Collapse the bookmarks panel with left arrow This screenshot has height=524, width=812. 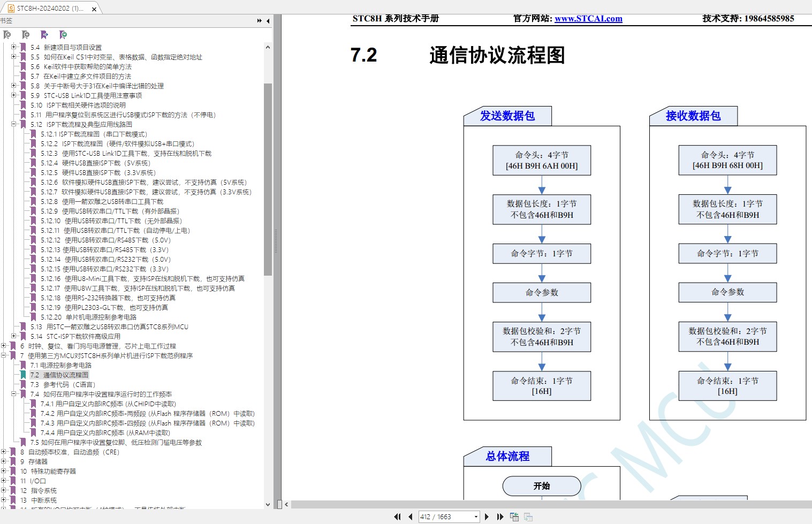click(x=268, y=21)
